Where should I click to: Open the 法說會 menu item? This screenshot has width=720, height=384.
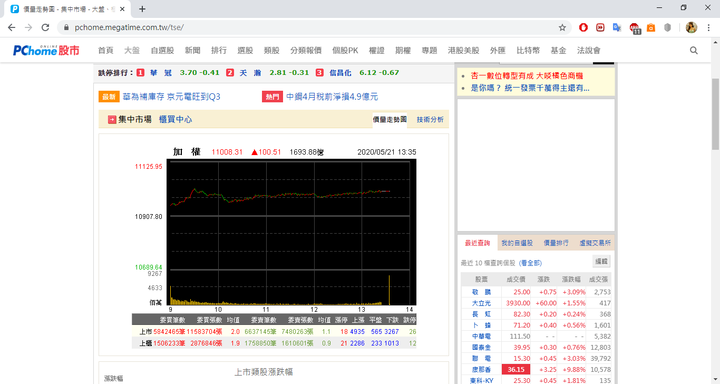point(589,51)
